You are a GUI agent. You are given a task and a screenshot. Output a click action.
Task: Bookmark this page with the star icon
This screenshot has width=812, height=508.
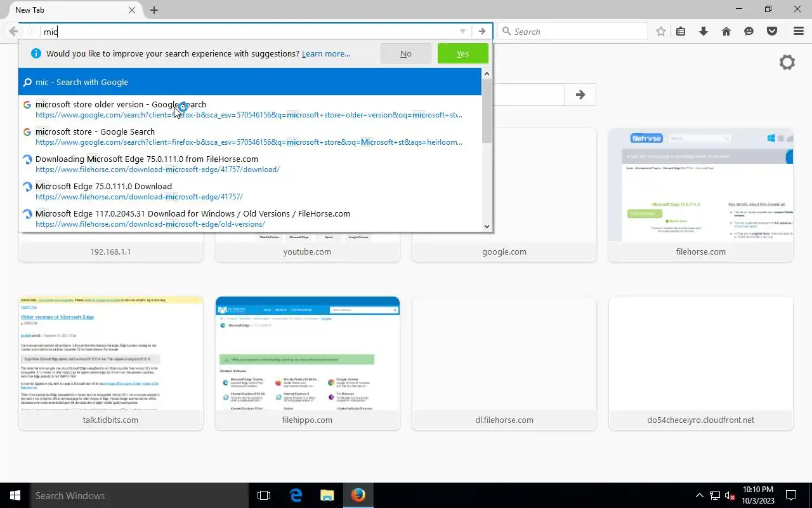click(x=661, y=31)
